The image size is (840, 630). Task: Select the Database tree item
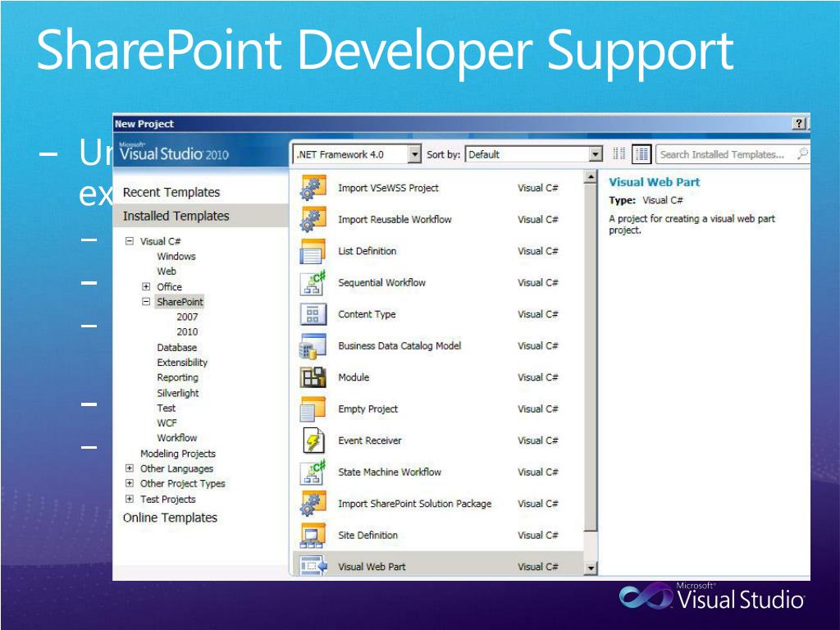click(177, 348)
